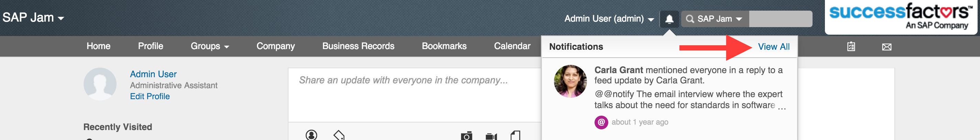Attach a document with the file icon
The height and width of the screenshot is (140, 980).
(x=515, y=135)
